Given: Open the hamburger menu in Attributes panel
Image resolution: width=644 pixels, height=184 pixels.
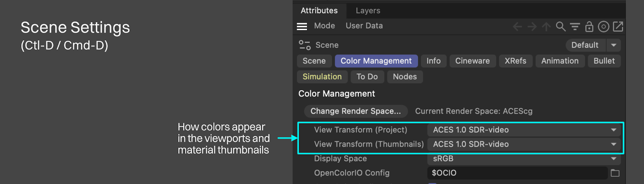Looking at the screenshot, I should (302, 26).
